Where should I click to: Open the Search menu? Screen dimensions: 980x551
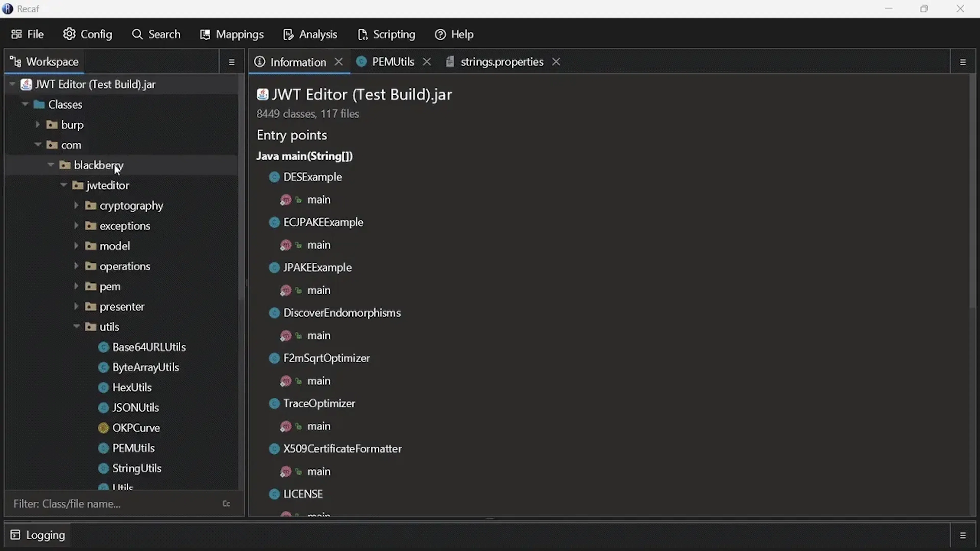156,34
